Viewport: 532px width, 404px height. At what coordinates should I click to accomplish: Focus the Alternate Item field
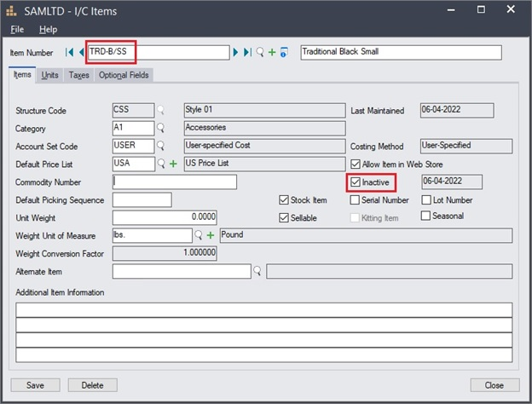coord(182,271)
